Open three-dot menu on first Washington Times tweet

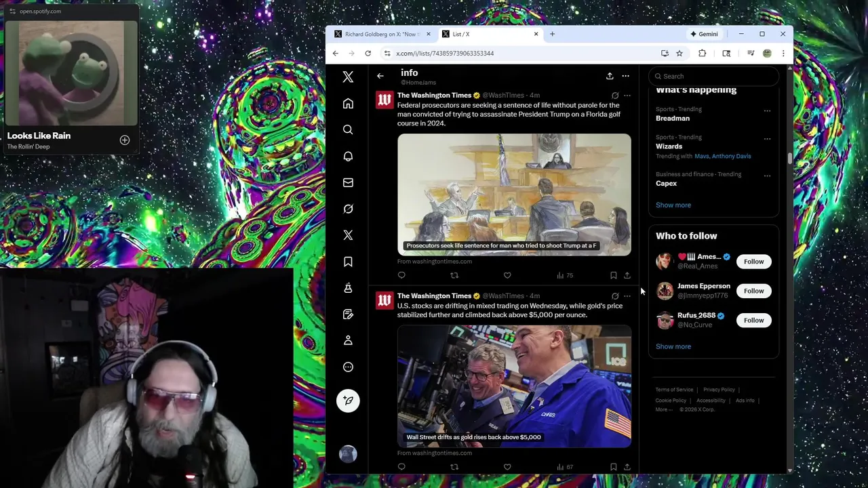pyautogui.click(x=627, y=96)
